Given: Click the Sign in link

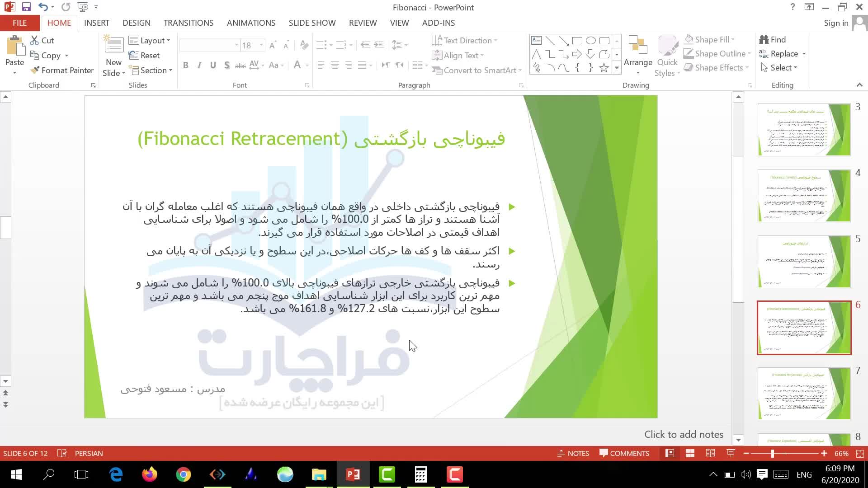Looking at the screenshot, I should (835, 23).
